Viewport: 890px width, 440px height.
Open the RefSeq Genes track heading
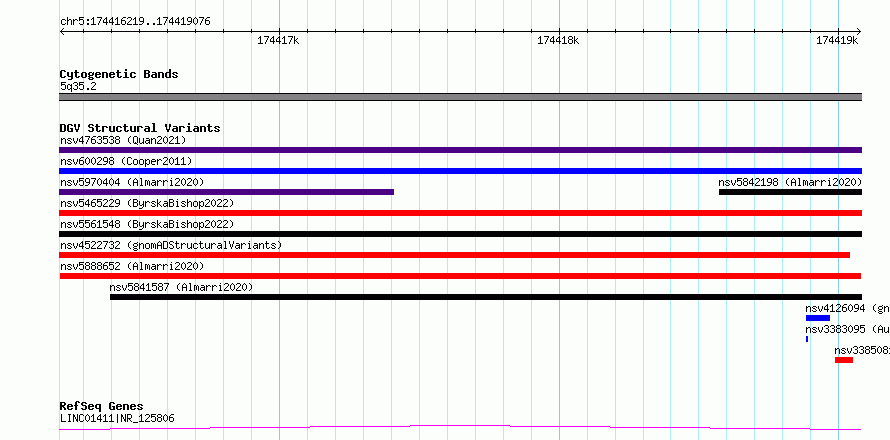(101, 407)
